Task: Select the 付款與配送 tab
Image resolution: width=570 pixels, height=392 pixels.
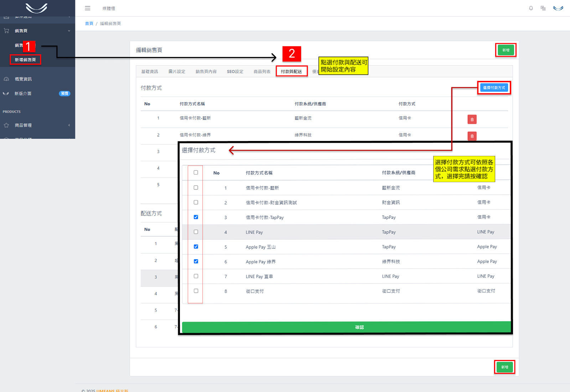Action: pos(291,72)
